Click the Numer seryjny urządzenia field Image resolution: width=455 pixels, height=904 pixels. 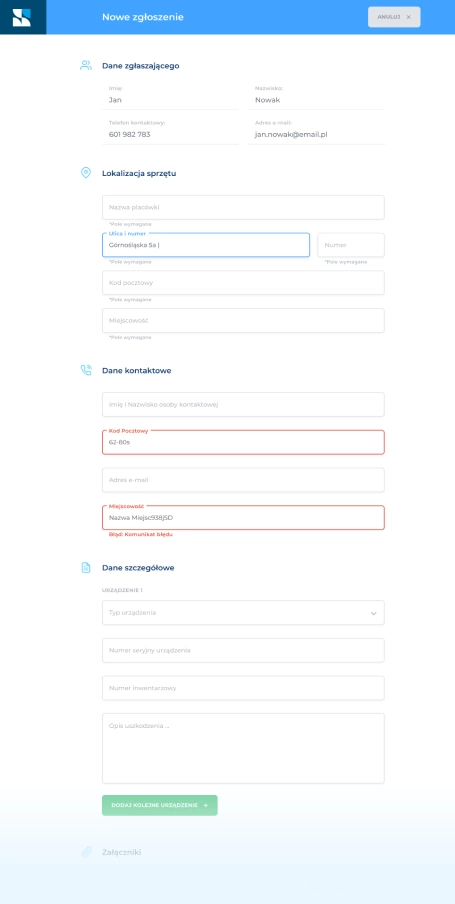pyautogui.click(x=243, y=650)
